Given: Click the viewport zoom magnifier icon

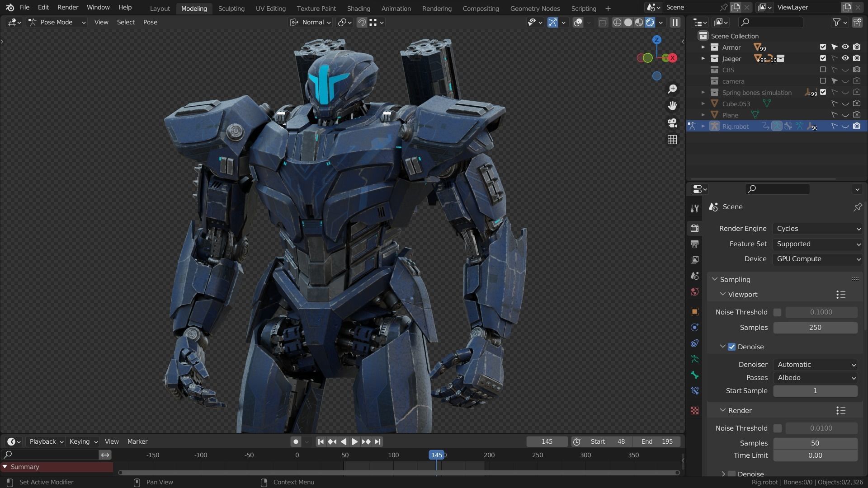Looking at the screenshot, I should (x=672, y=89).
